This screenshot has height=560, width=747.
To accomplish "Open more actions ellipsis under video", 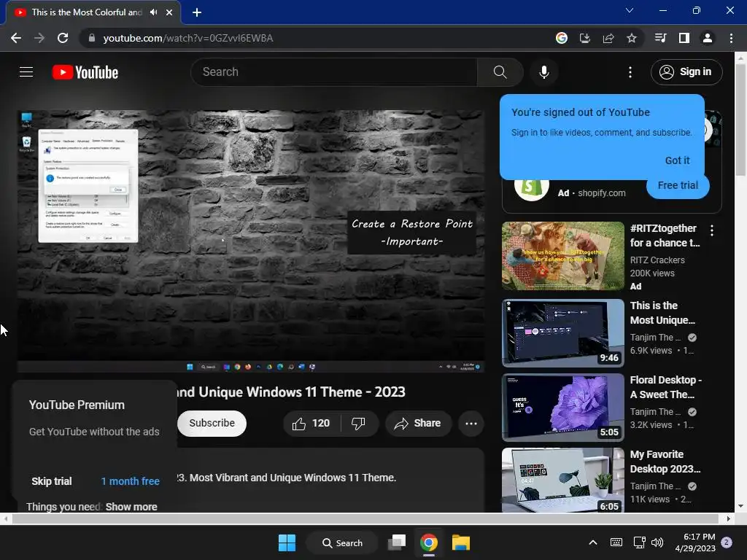I will tap(471, 424).
